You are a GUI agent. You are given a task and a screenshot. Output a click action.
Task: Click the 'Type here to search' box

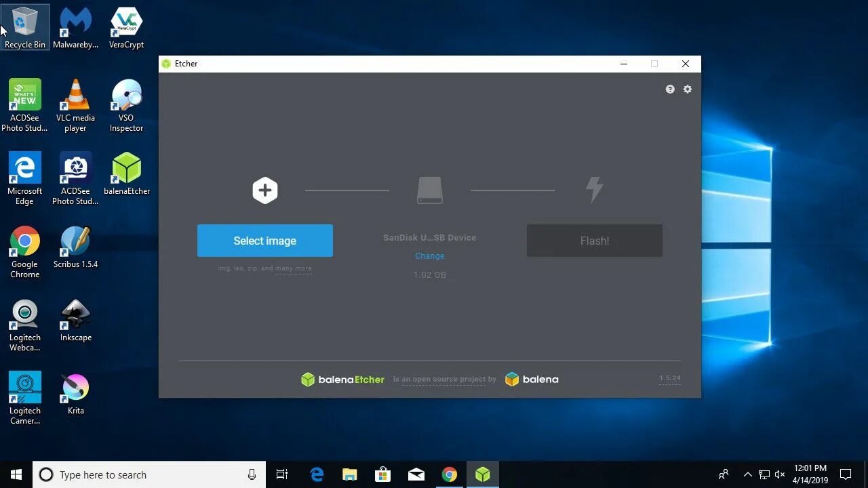click(149, 474)
